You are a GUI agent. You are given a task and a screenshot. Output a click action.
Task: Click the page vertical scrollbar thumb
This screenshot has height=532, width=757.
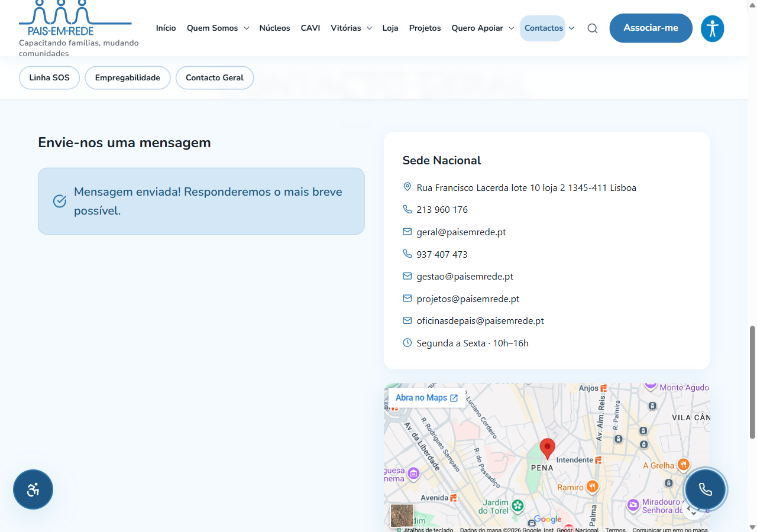(752, 382)
